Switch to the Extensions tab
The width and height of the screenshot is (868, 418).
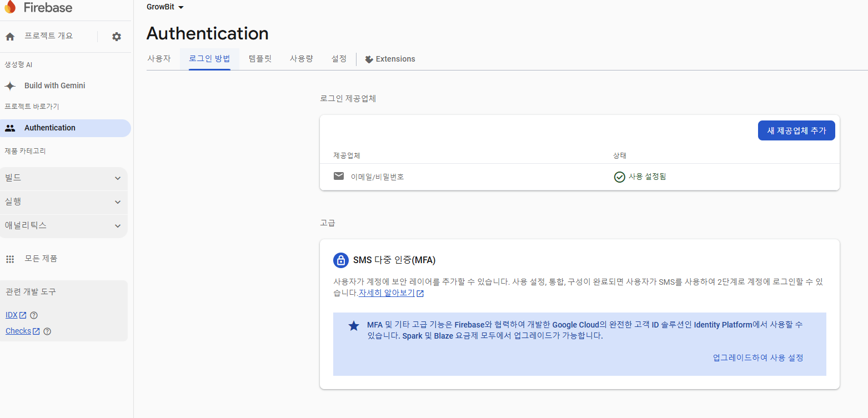pos(390,59)
